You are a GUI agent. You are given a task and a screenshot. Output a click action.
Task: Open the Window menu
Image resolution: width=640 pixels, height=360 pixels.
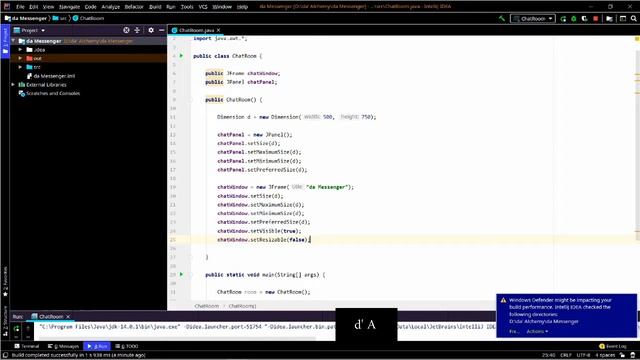coord(222,7)
